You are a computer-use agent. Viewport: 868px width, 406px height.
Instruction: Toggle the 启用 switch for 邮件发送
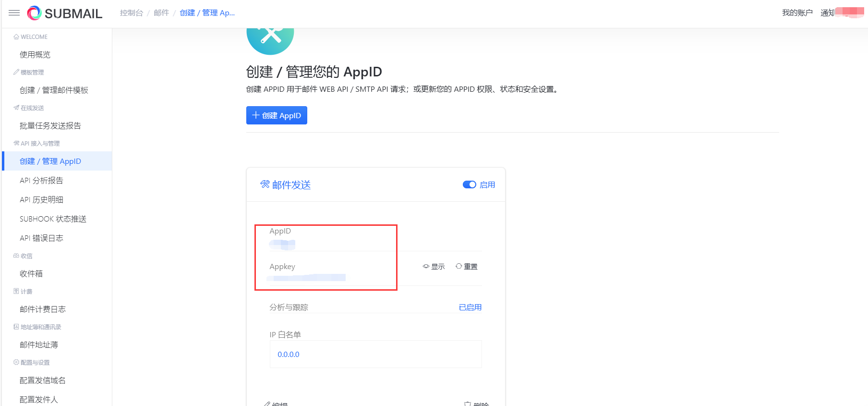coord(469,185)
